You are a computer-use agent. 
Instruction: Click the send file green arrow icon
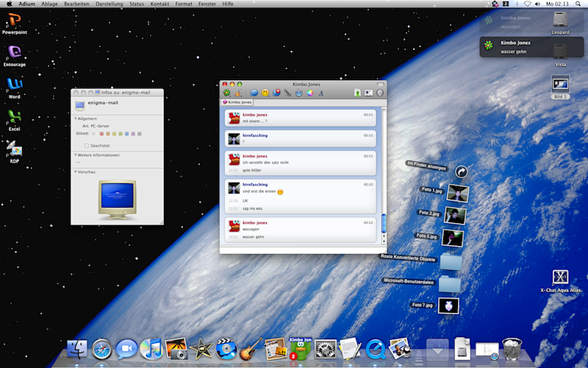coord(357,93)
